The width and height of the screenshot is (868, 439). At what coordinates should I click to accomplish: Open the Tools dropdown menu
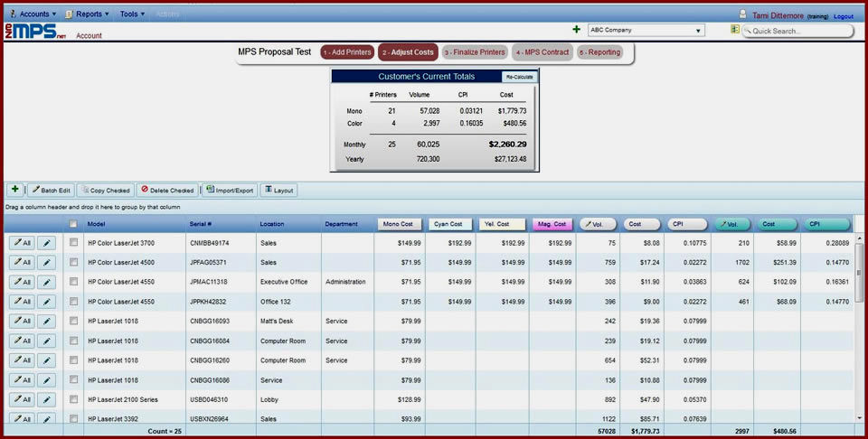pyautogui.click(x=132, y=14)
